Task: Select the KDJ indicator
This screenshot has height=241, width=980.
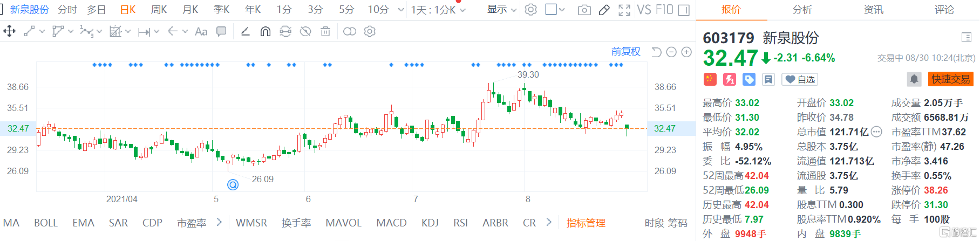Action: (430, 223)
